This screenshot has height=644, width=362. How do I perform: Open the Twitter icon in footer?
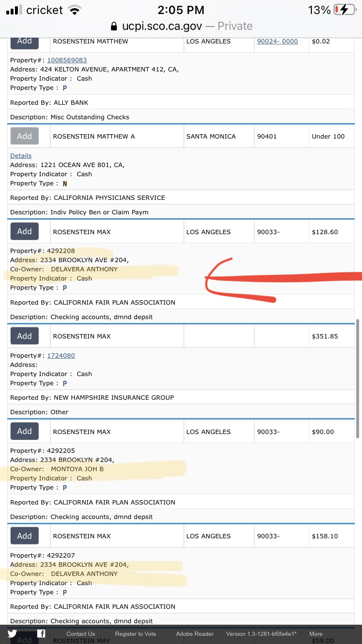[12, 634]
